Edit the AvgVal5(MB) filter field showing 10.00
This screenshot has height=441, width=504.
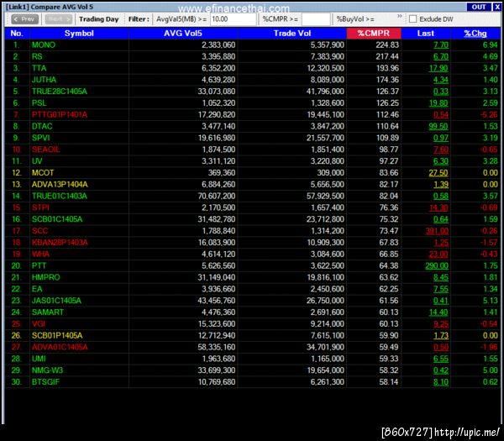coord(233,19)
